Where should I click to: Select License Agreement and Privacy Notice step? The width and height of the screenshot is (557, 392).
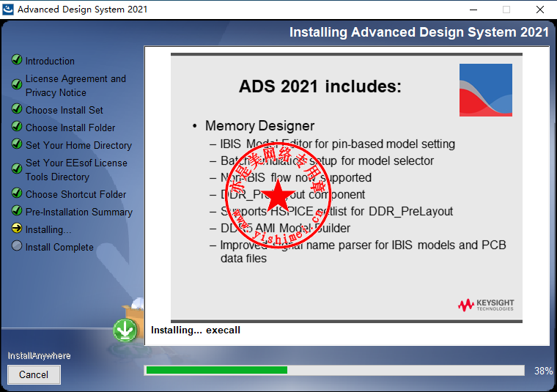pyautogui.click(x=75, y=86)
